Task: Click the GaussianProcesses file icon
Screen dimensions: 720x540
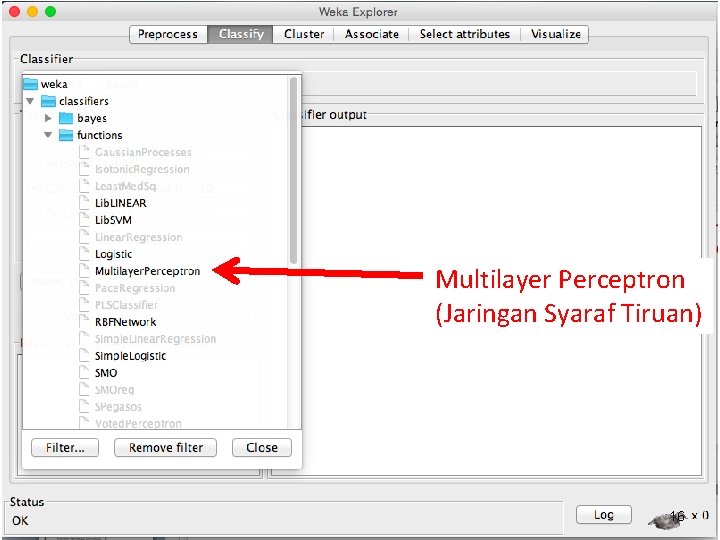Action: click(84, 152)
